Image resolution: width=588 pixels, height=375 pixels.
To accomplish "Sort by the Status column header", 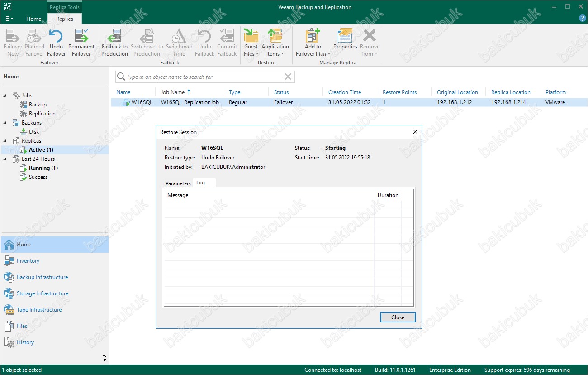I will 281,92.
